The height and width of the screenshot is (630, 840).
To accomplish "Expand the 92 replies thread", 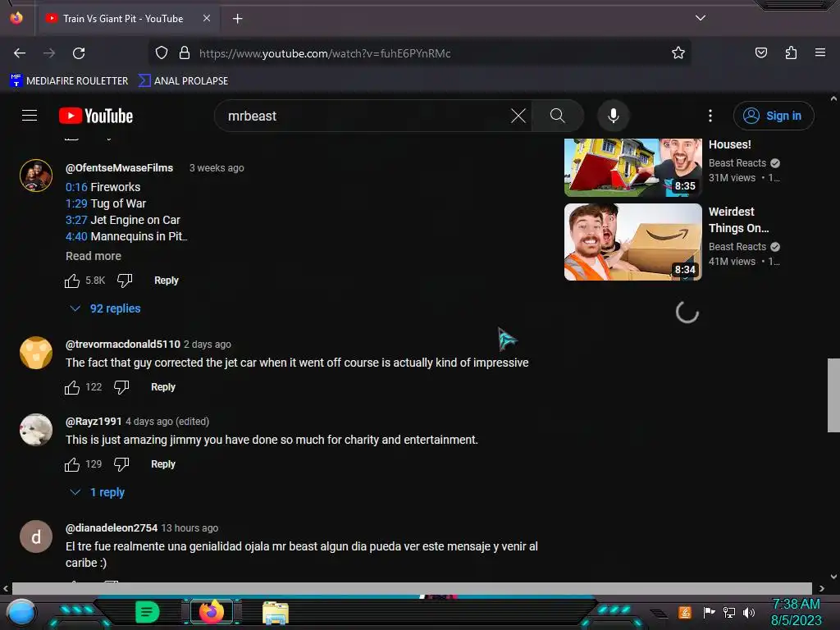I will coord(106,308).
